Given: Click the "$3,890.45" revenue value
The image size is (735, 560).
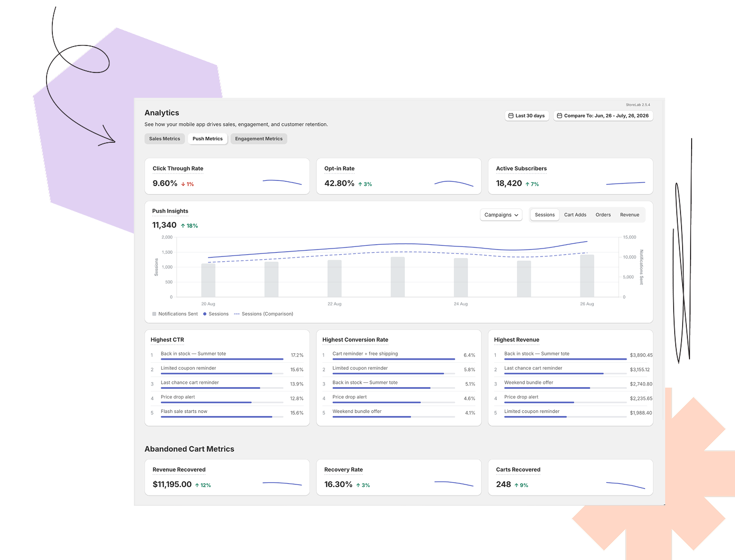Looking at the screenshot, I should click(x=641, y=355).
